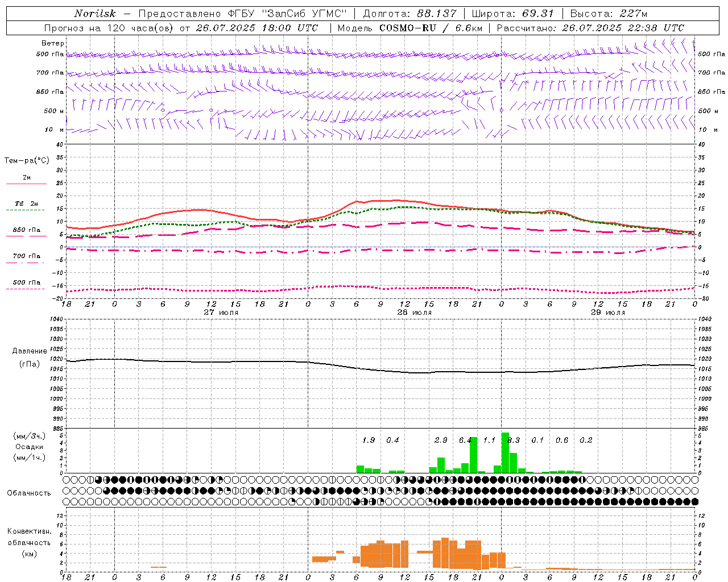728x582 pixels.
Task: Click the "(мм/3ч.)" precipitation unit label
Action: point(30,436)
